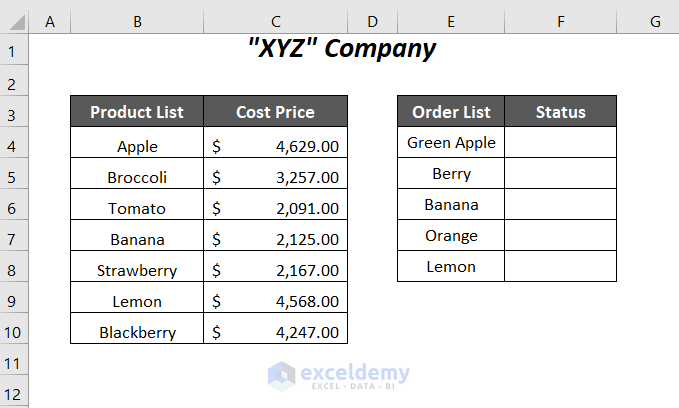Select the cost price 4,629.00 cell
This screenshot has width=679, height=408.
tap(275, 147)
